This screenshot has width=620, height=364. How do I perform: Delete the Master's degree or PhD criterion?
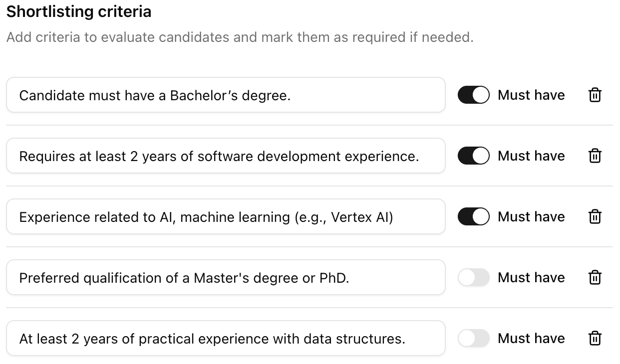(x=595, y=277)
